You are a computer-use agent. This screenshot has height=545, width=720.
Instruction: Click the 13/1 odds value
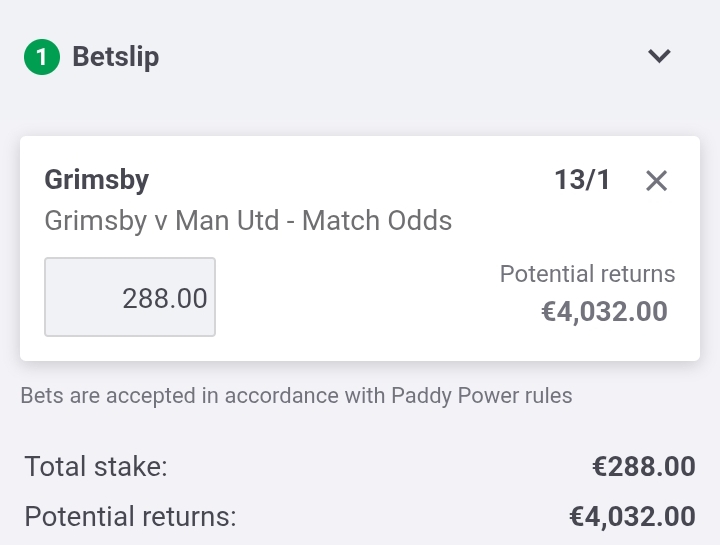582,180
